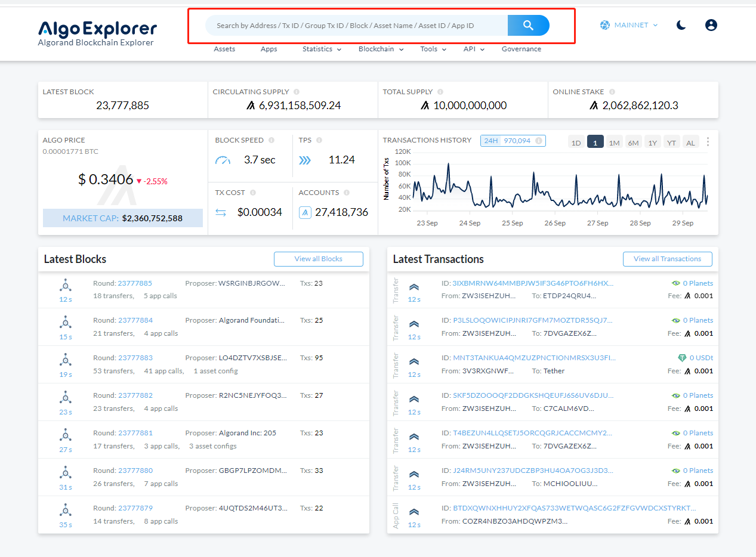The image size is (756, 557).
Task: Go to the Governance menu item
Action: point(522,49)
